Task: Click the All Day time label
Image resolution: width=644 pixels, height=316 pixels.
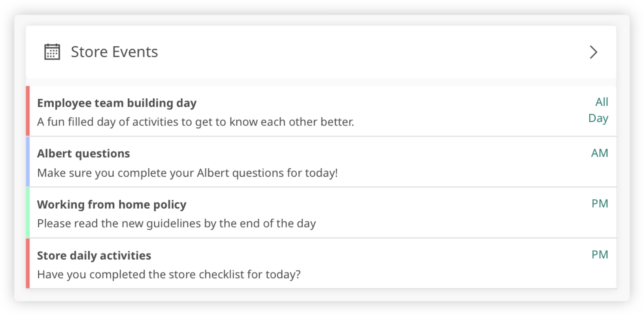Action: pos(598,110)
